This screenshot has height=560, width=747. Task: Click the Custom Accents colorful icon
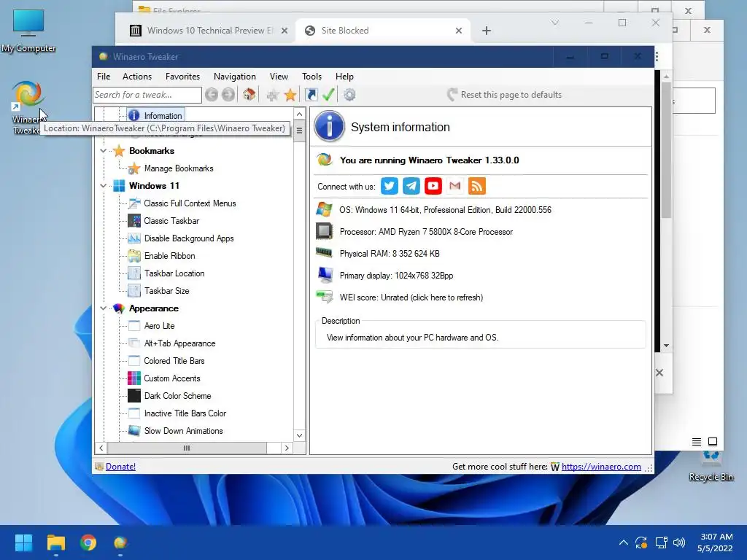coord(134,378)
